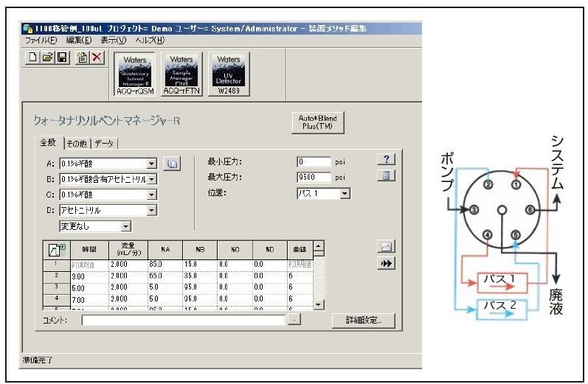The image size is (588, 384).
Task: Click the %A cell 65.0
Action: pos(165,276)
